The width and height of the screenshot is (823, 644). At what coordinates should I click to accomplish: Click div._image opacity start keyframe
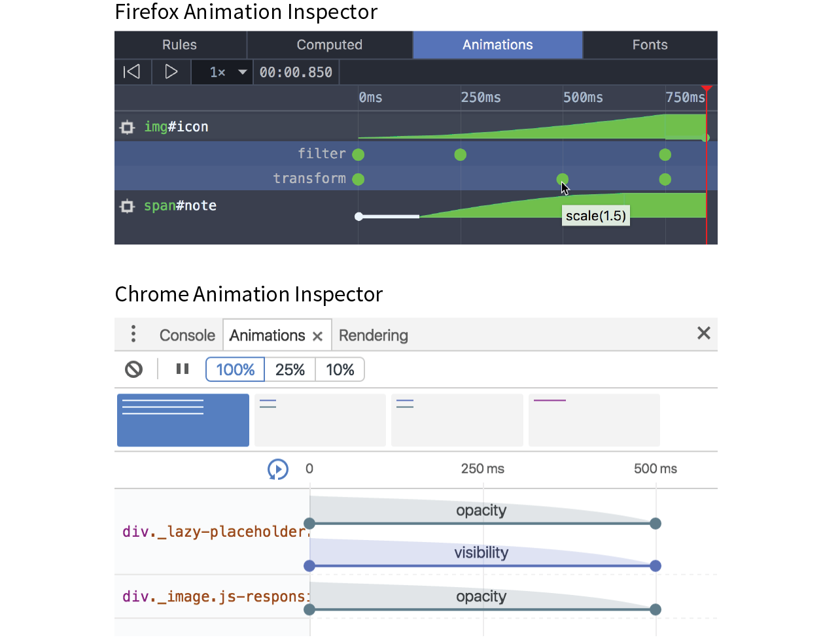(x=310, y=610)
